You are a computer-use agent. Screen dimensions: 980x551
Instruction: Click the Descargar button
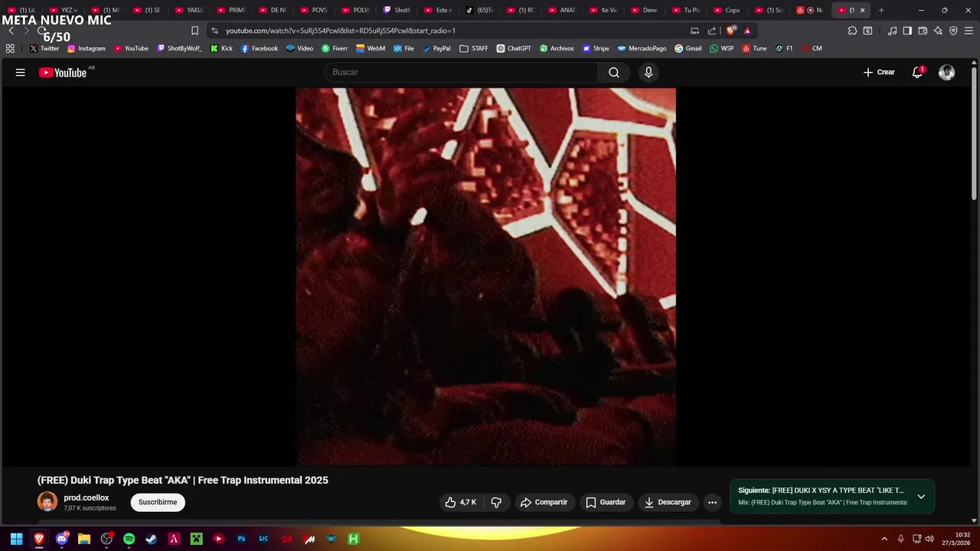pyautogui.click(x=668, y=502)
